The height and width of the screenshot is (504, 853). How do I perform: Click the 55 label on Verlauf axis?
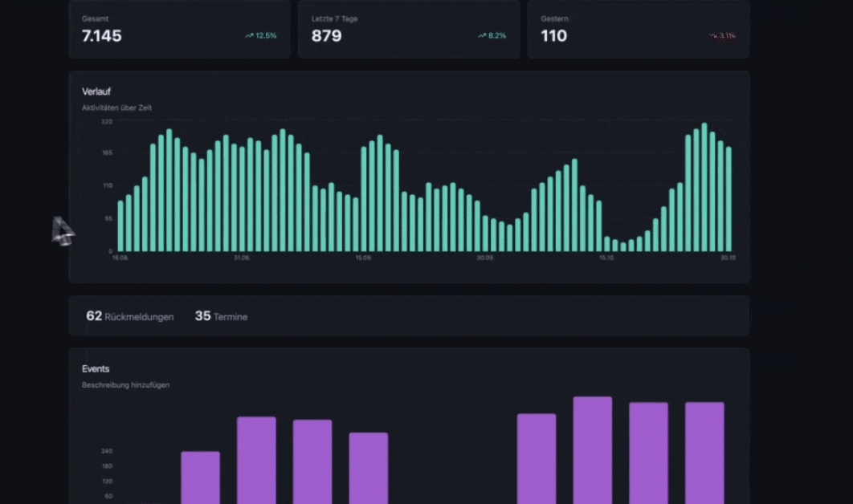tap(108, 218)
